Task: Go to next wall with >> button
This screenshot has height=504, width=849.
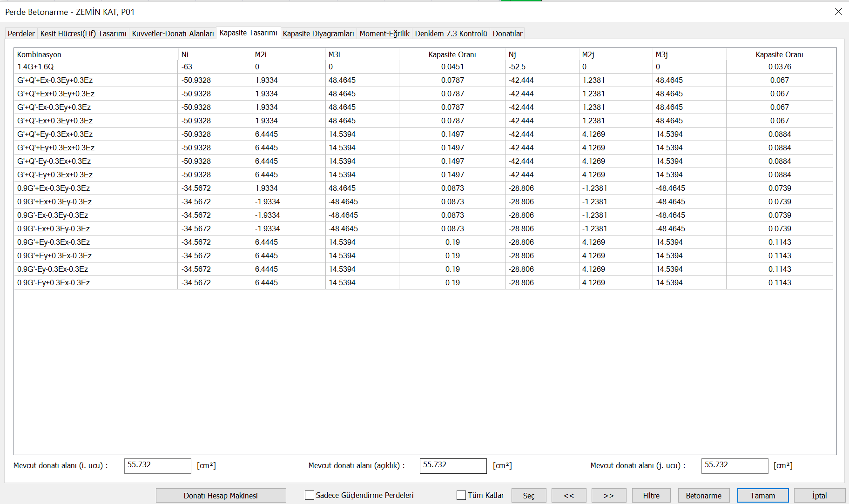Action: click(x=608, y=496)
